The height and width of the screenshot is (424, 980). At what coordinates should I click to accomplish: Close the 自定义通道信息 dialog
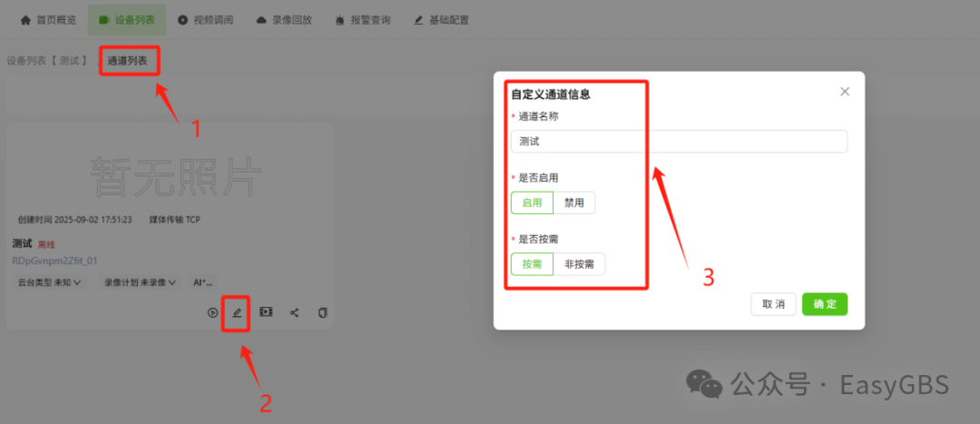[845, 92]
